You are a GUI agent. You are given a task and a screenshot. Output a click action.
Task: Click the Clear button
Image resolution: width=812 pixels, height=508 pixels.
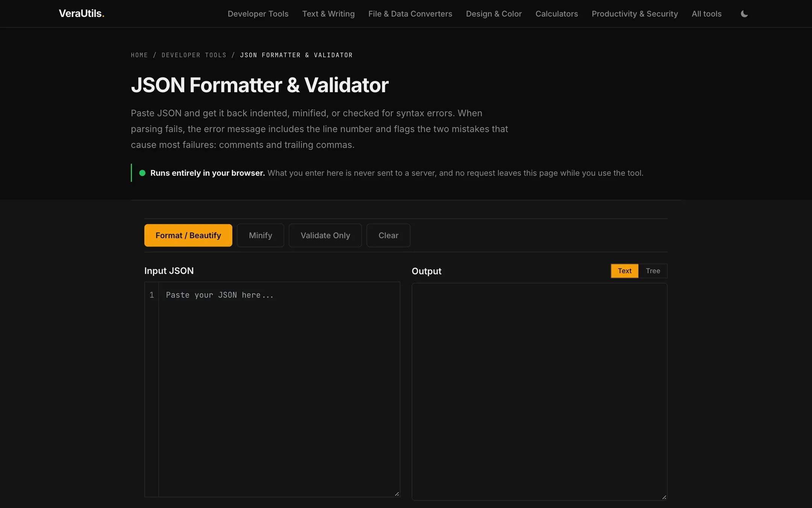click(x=388, y=235)
